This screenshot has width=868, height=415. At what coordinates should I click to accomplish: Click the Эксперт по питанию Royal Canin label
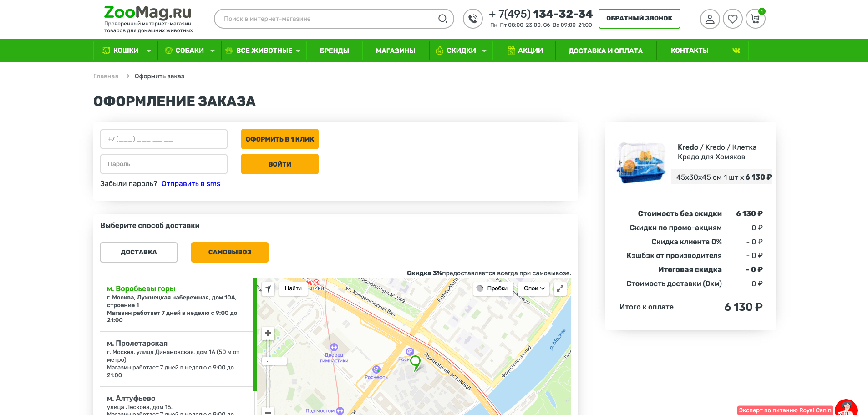pos(785,410)
